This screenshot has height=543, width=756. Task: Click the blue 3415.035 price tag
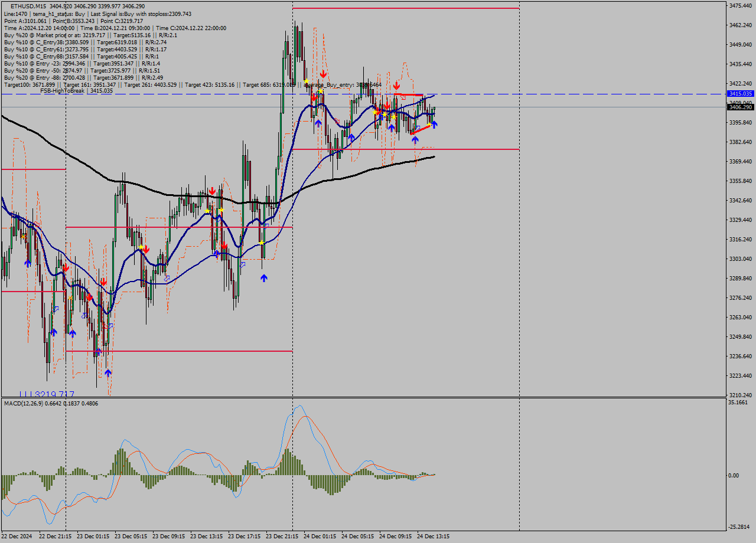740,93
